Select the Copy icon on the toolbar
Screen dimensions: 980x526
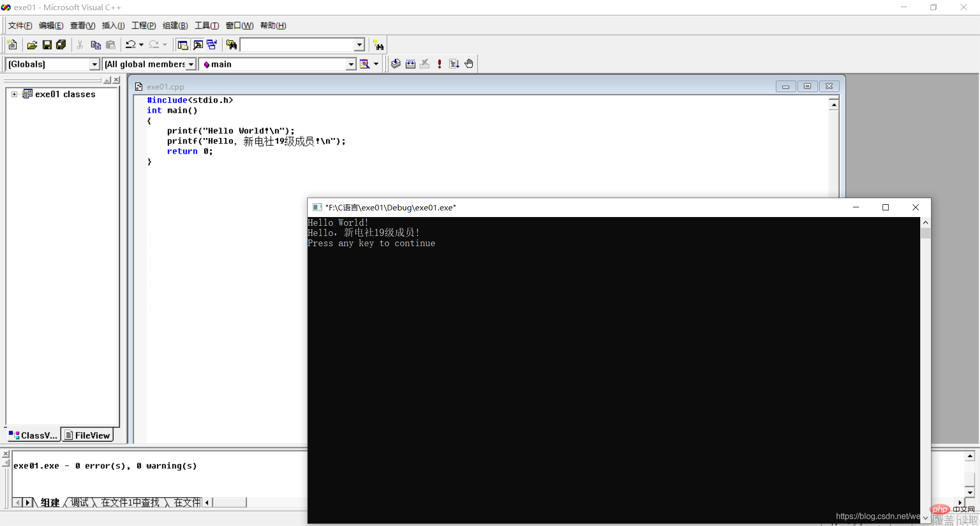point(95,44)
